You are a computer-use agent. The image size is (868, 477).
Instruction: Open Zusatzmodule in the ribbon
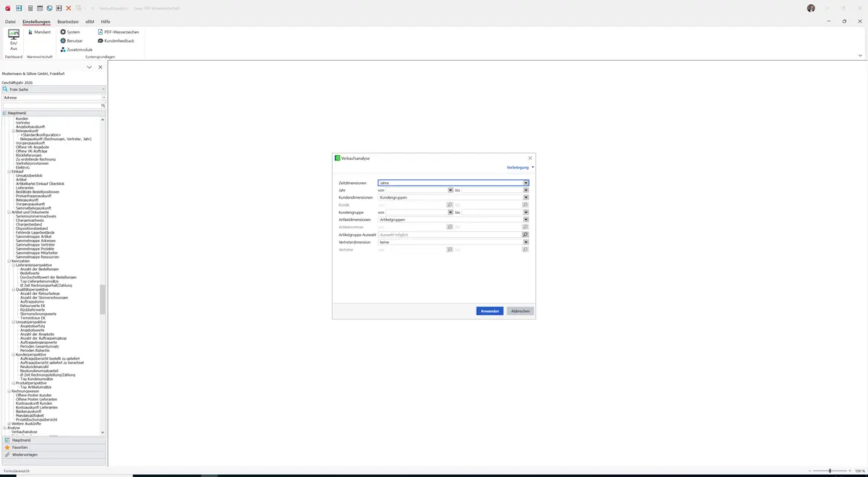pos(77,49)
